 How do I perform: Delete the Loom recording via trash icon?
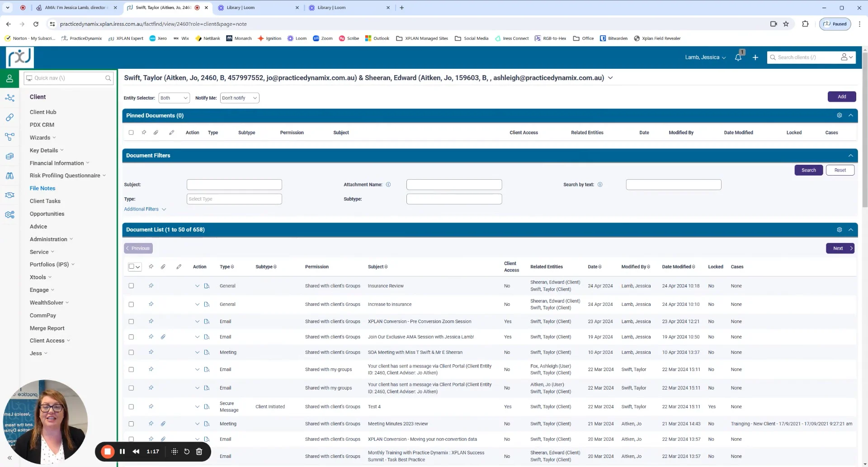[199, 452]
